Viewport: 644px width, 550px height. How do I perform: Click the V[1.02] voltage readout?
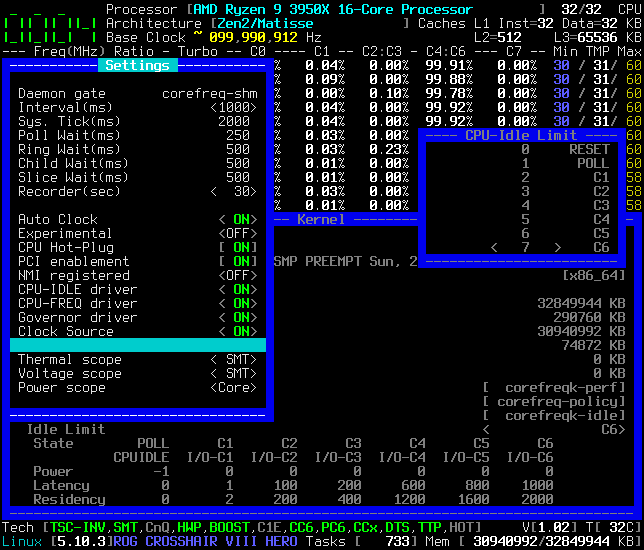[550, 527]
